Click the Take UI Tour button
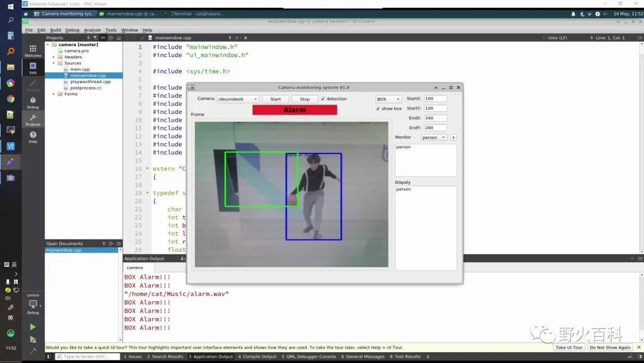The image size is (644, 363). click(569, 347)
